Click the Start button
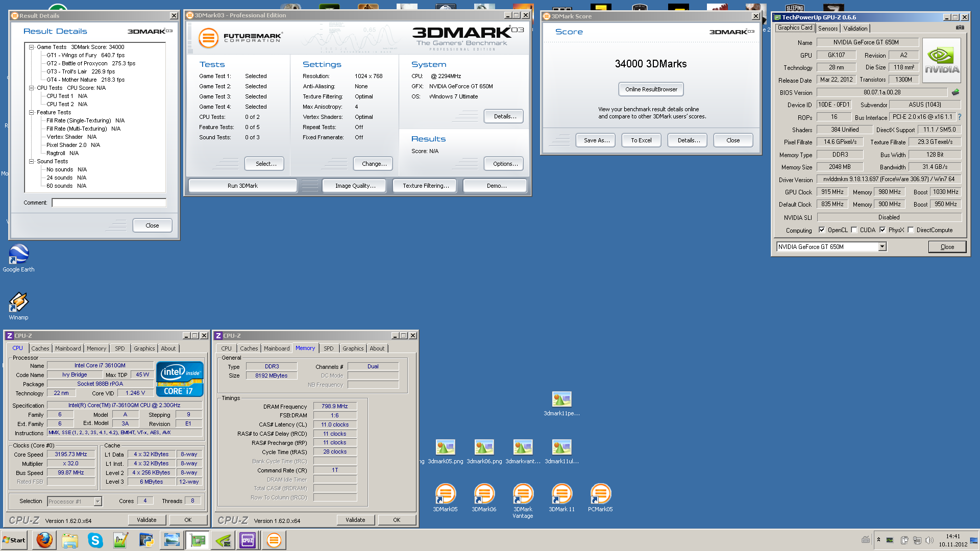This screenshot has width=980, height=551. [14, 540]
